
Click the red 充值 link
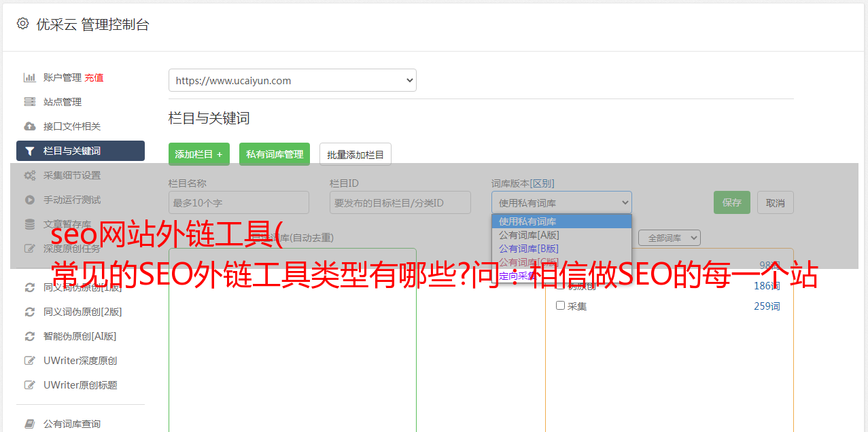94,77
